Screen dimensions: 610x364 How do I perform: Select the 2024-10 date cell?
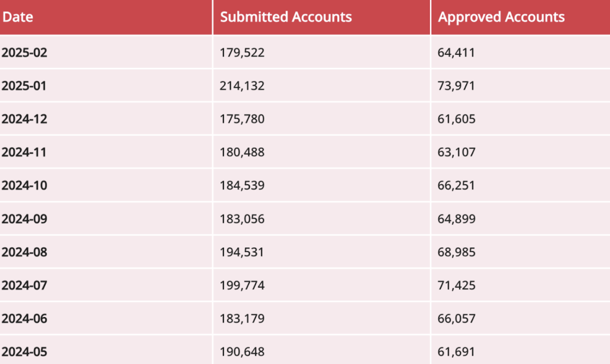point(24,186)
